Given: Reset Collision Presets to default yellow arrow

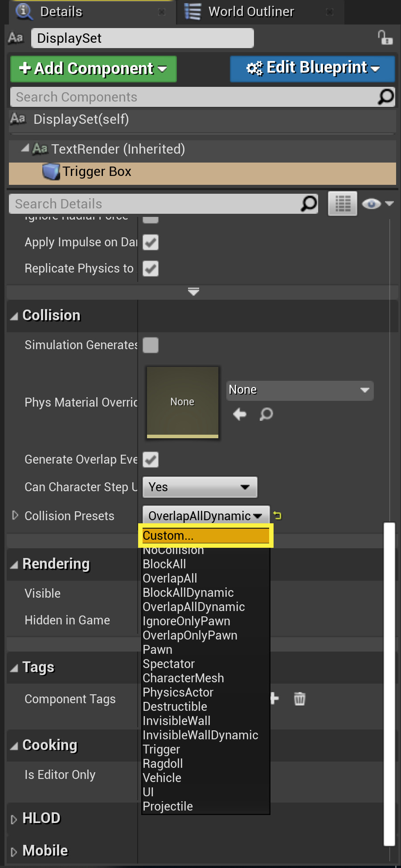Looking at the screenshot, I should point(278,515).
